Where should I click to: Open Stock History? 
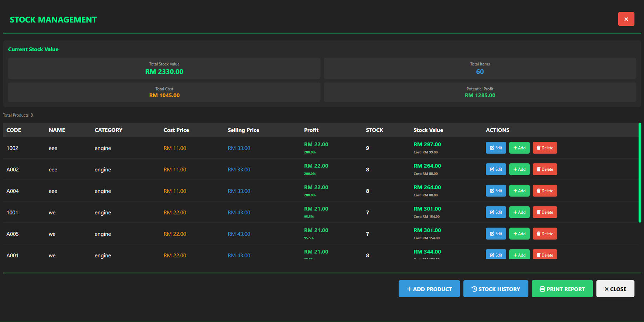tap(495, 289)
